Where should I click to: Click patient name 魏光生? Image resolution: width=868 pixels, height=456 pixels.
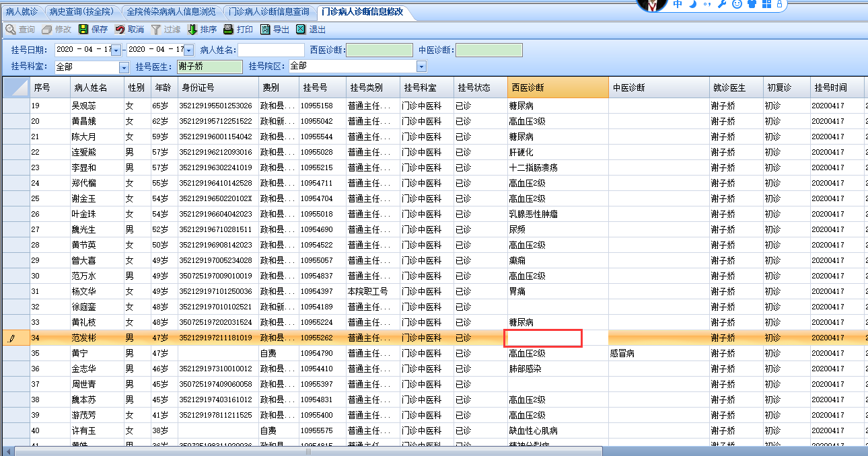(x=84, y=229)
